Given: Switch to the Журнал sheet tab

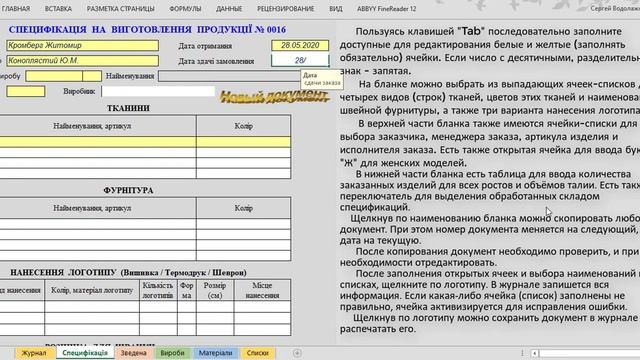Looking at the screenshot, I should 34,353.
